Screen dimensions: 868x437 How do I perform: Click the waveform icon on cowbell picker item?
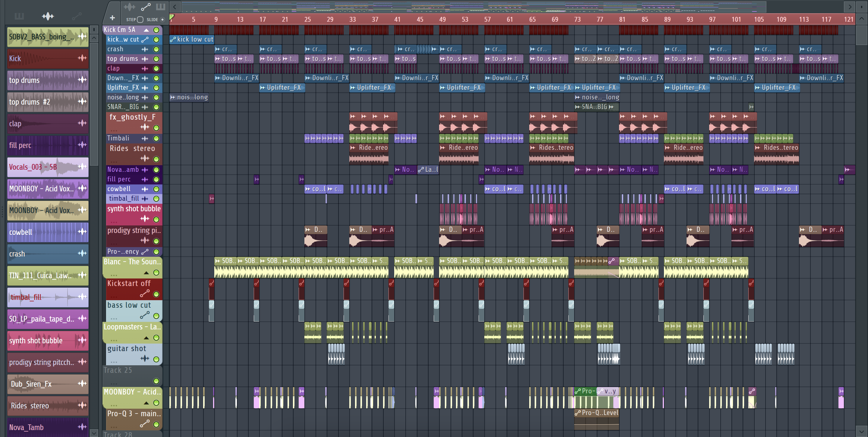(82, 231)
